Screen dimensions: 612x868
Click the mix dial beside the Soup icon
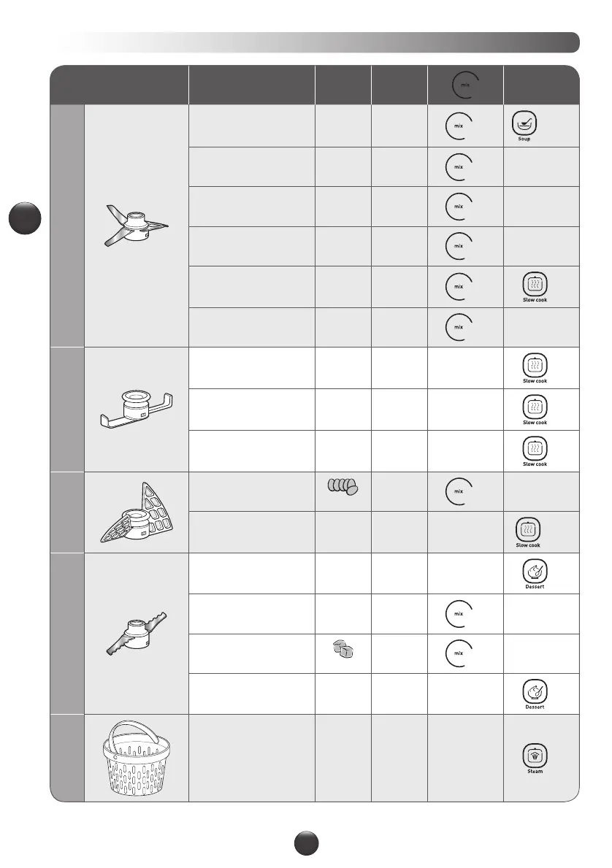[x=459, y=126]
